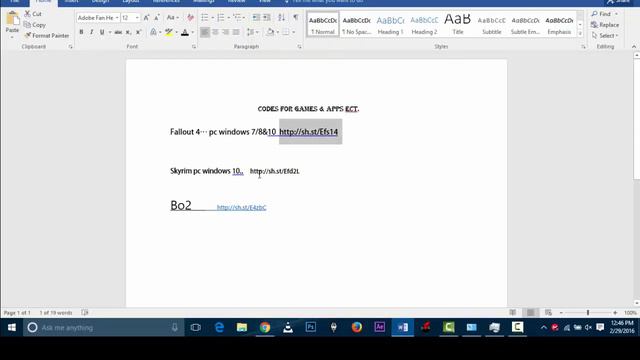Toggle Bold formatting
Screen dimensions: 640x360
coord(81,32)
